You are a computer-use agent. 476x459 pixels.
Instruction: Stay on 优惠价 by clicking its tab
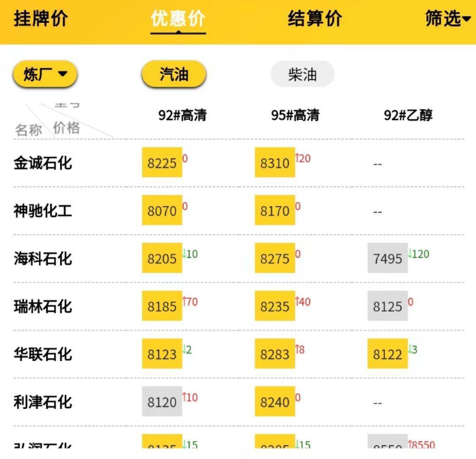(x=177, y=19)
